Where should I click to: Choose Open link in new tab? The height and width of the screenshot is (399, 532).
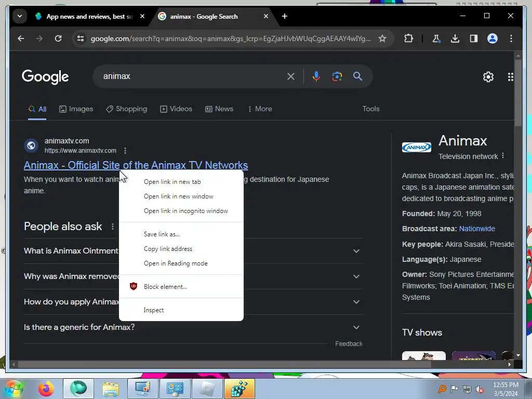pos(181,182)
